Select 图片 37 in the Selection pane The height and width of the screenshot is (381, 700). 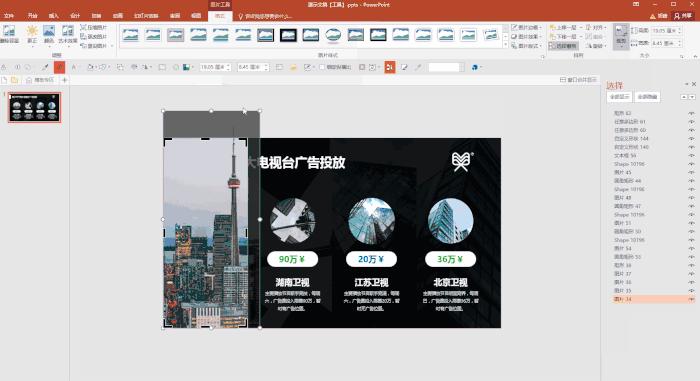[622, 274]
